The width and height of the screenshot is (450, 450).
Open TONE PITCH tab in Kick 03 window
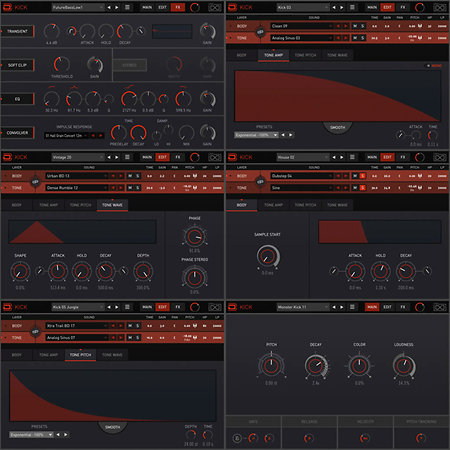[x=305, y=55]
